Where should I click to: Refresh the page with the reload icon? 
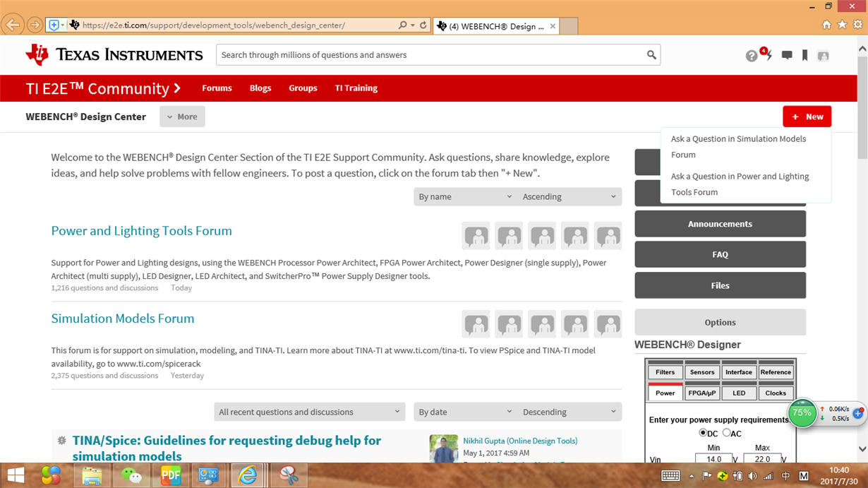pyautogui.click(x=423, y=25)
